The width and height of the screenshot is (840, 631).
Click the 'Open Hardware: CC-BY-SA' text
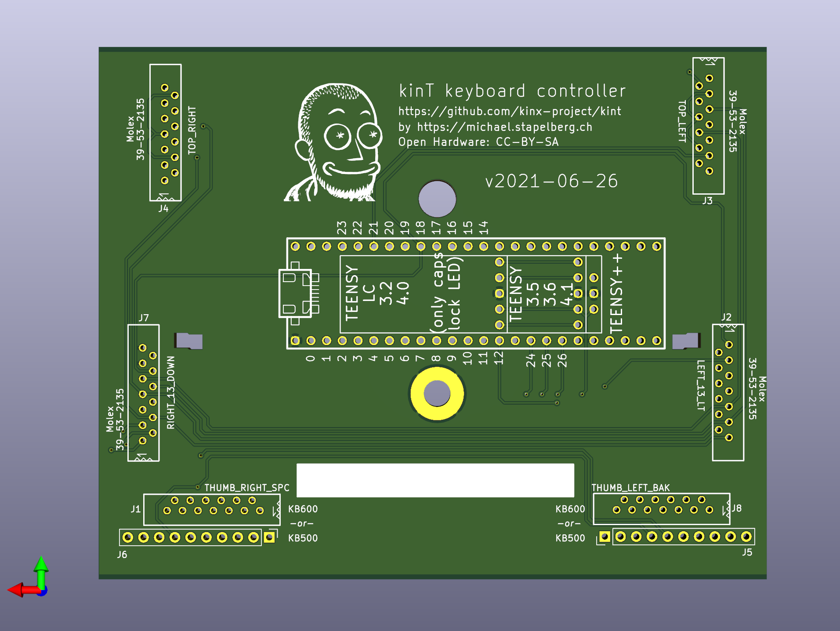point(478,142)
